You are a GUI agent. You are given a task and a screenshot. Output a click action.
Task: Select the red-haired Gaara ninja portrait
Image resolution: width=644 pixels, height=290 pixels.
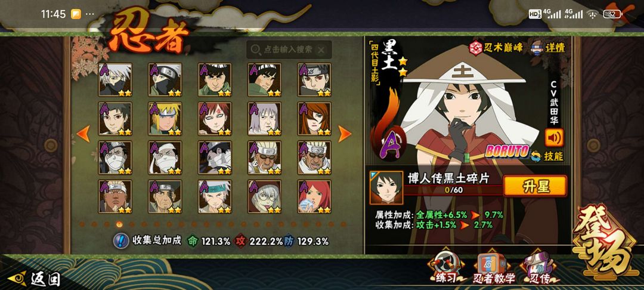[215, 119]
